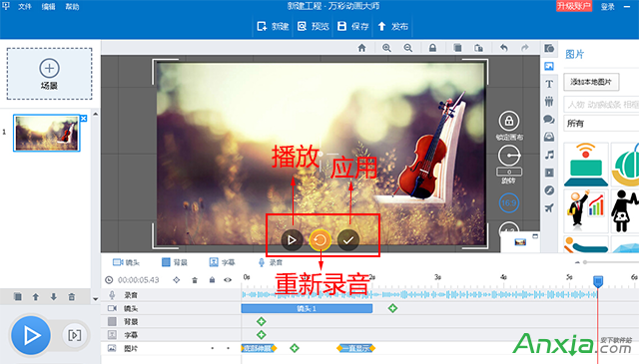Open the shapes panel icon in sidebar
Image resolution: width=639 pixels, height=364 pixels.
click(549, 49)
